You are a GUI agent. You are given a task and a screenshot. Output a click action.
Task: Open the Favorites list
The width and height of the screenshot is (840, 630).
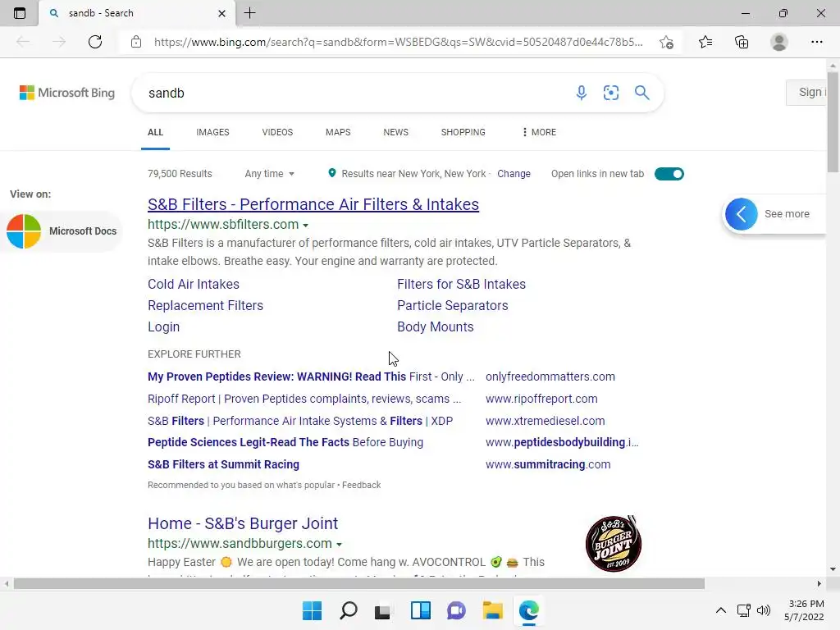pyautogui.click(x=705, y=42)
